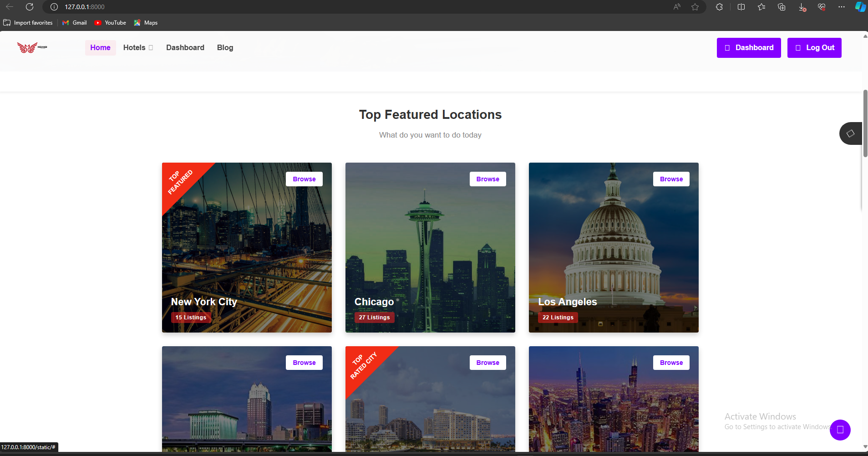Browse Los Angeles listings
This screenshot has height=456, width=868.
point(671,179)
